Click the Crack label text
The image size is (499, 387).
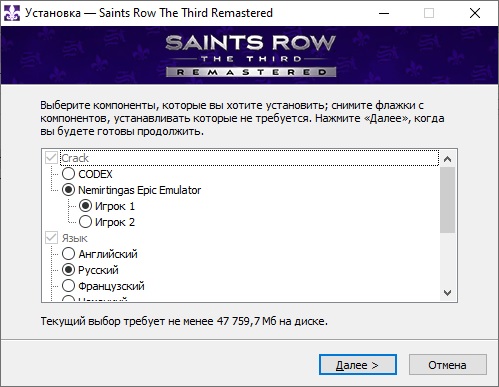coord(75,158)
